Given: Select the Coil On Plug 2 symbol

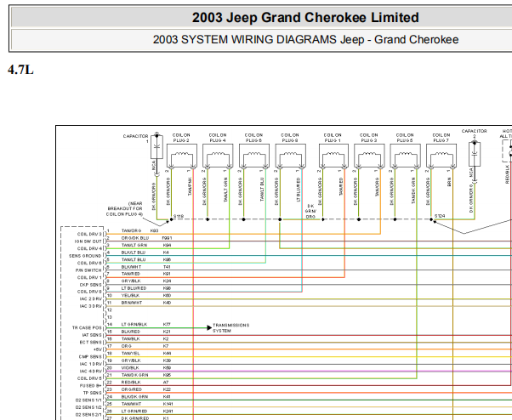Looking at the screenshot, I should tap(182, 156).
